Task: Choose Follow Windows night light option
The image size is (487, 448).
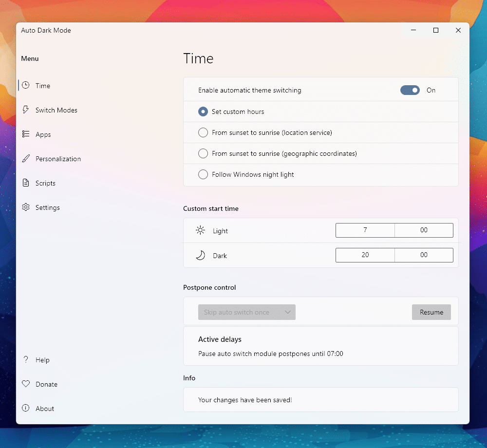Action: click(203, 174)
